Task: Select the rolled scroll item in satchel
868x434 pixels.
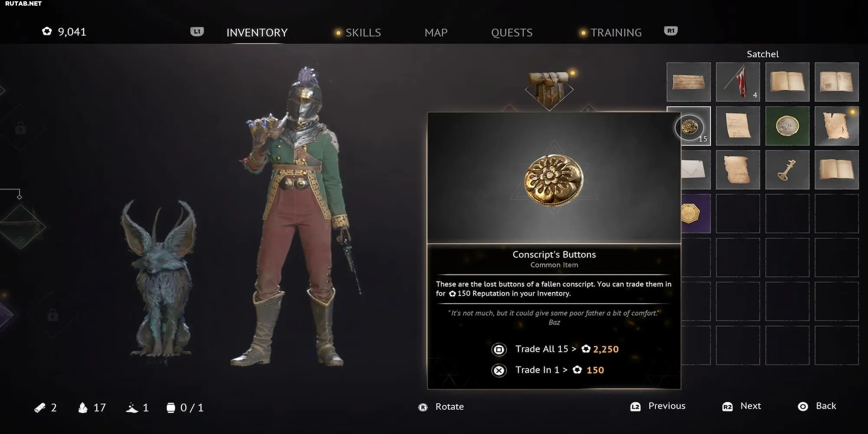Action: [x=738, y=170]
